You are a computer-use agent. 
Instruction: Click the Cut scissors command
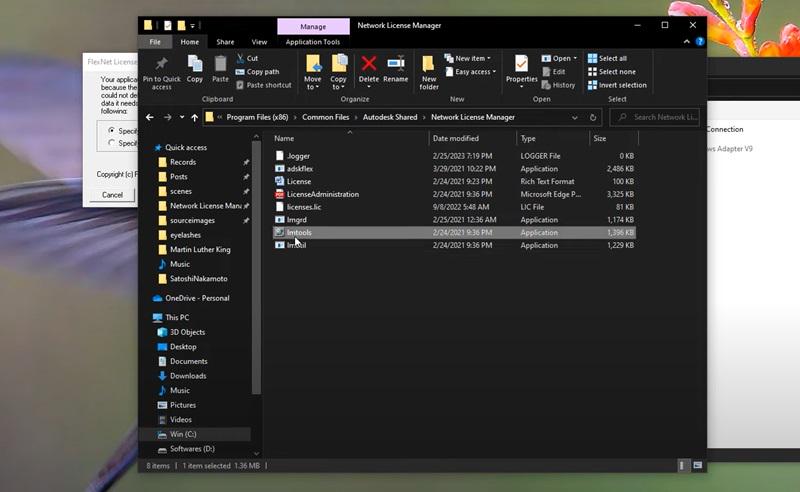click(247, 58)
